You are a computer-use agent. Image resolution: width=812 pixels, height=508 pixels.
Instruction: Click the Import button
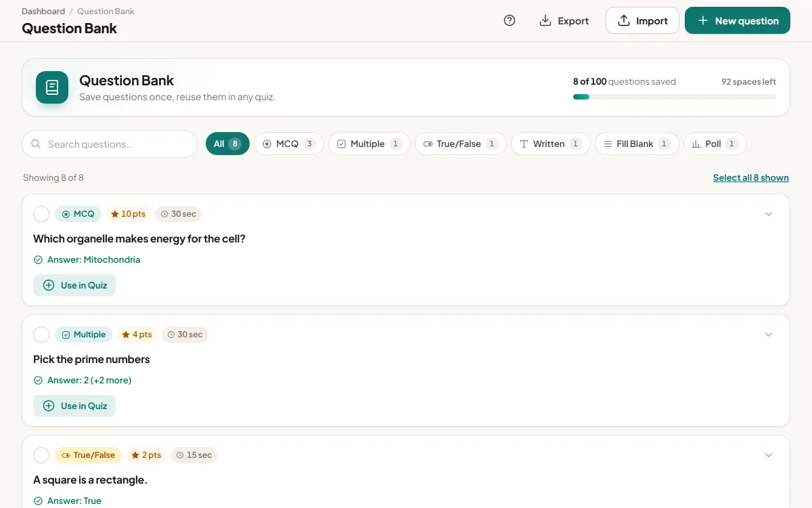(642, 20)
